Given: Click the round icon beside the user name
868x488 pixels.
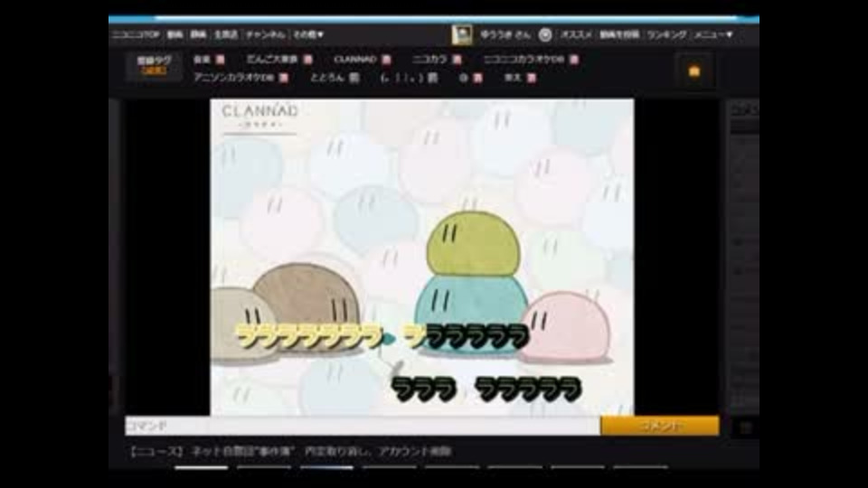Looking at the screenshot, I should (544, 35).
